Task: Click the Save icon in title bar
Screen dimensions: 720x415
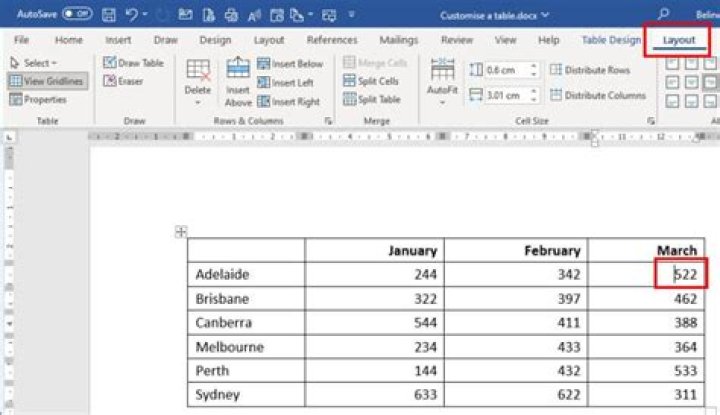Action: [108, 15]
